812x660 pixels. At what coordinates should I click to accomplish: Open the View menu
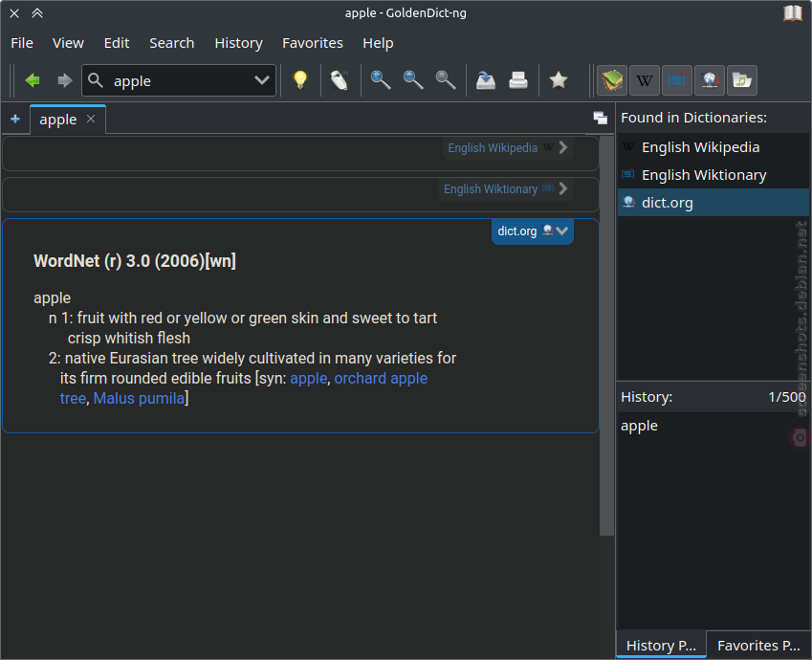[x=68, y=43]
